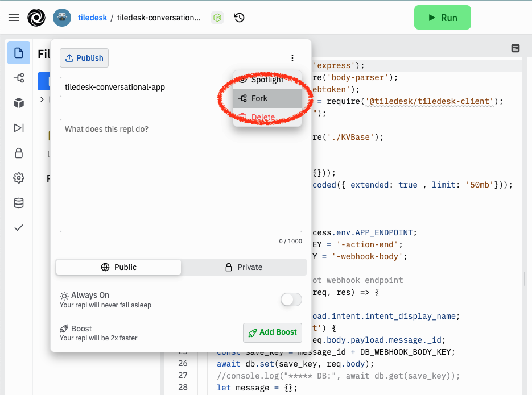Screen dimensions: 532x395
Task: Open the Database icon in sidebar
Action: [19, 203]
